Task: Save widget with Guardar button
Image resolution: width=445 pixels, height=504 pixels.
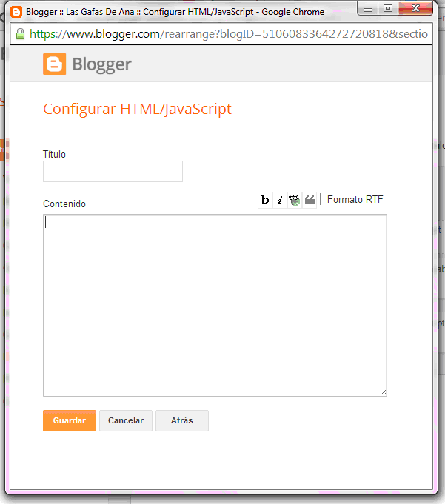Action: pos(70,420)
